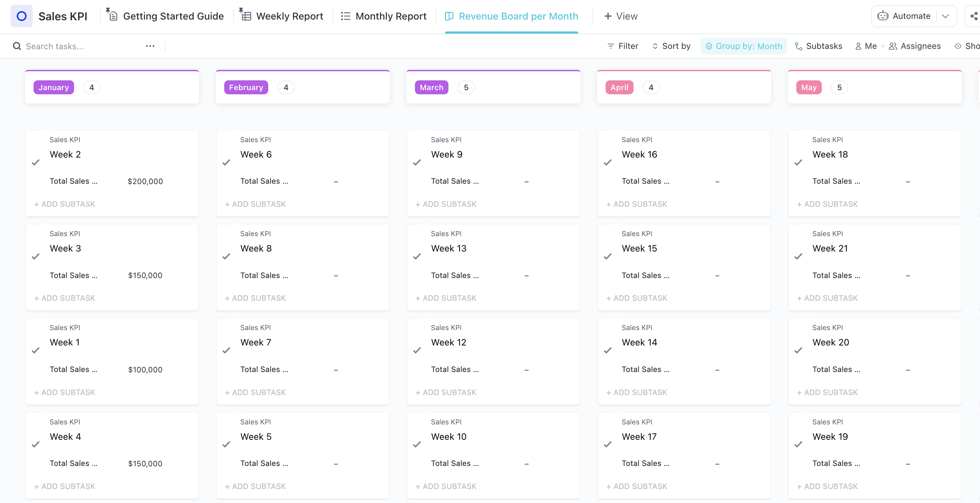Click Add Subtask under Week 6

pyautogui.click(x=255, y=204)
